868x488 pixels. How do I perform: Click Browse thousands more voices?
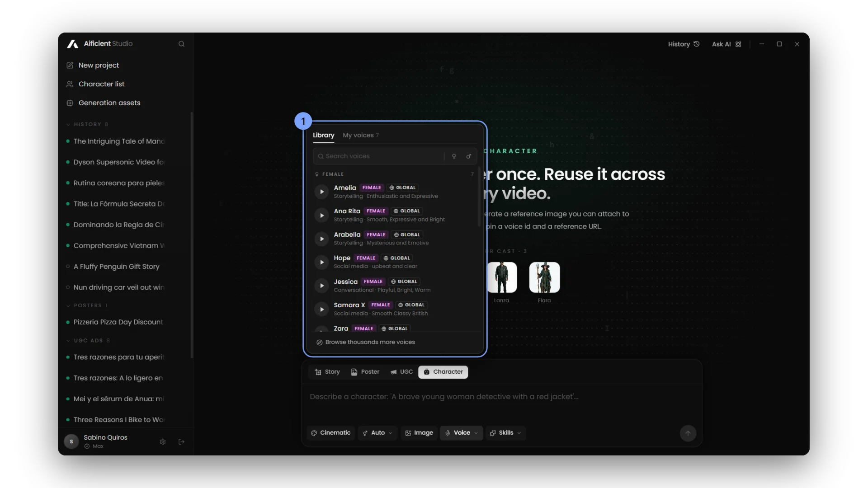click(366, 343)
